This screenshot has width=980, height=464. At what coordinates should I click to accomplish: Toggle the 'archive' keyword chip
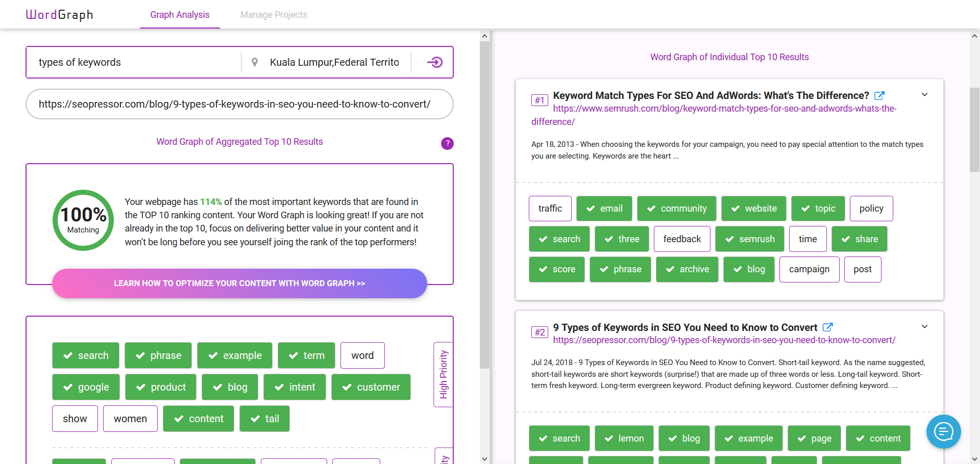687,269
